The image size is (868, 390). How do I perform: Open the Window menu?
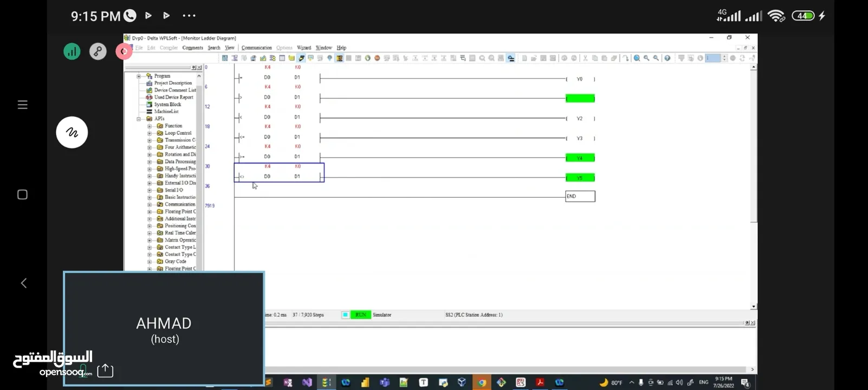(x=323, y=48)
